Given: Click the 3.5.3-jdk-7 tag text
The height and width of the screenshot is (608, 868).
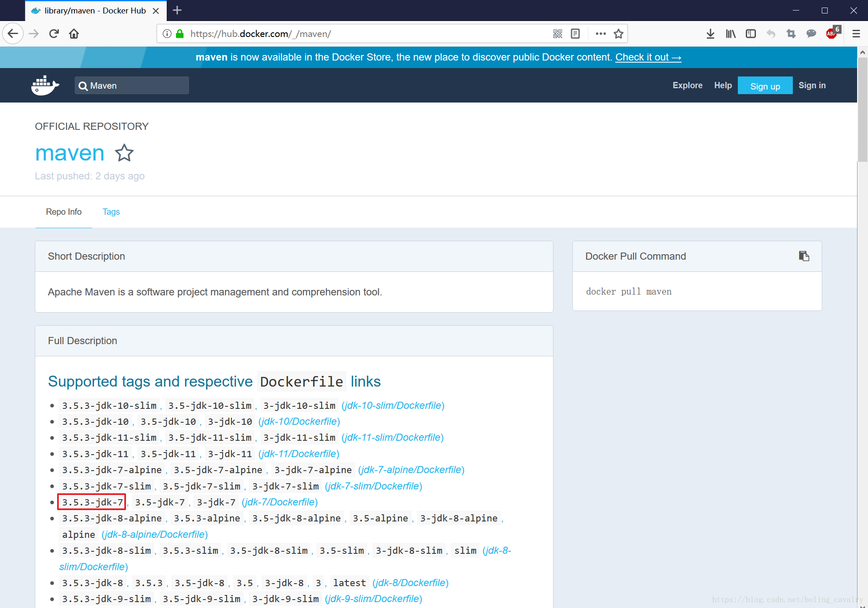Looking at the screenshot, I should pos(92,502).
